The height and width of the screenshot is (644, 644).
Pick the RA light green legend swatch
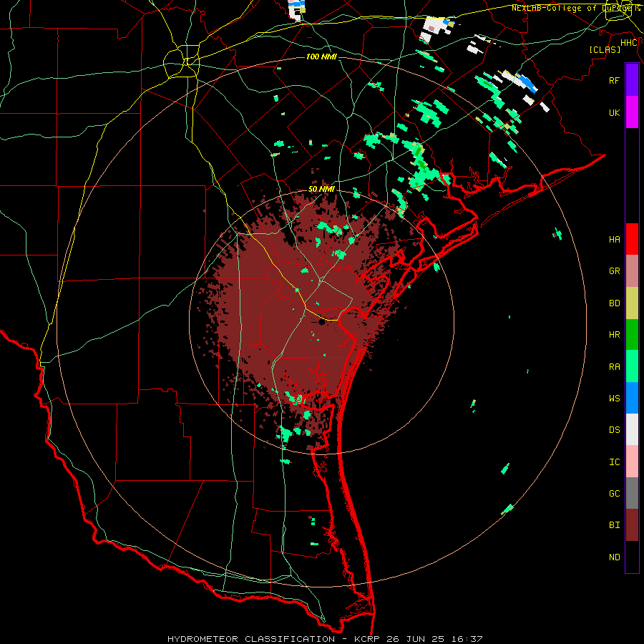632,366
